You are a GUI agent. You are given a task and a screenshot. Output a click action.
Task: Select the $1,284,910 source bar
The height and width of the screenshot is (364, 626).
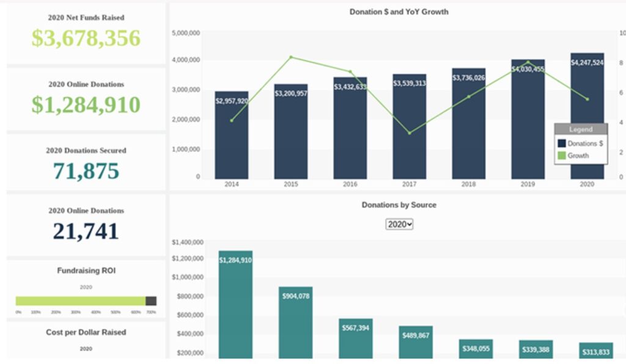[x=235, y=305]
